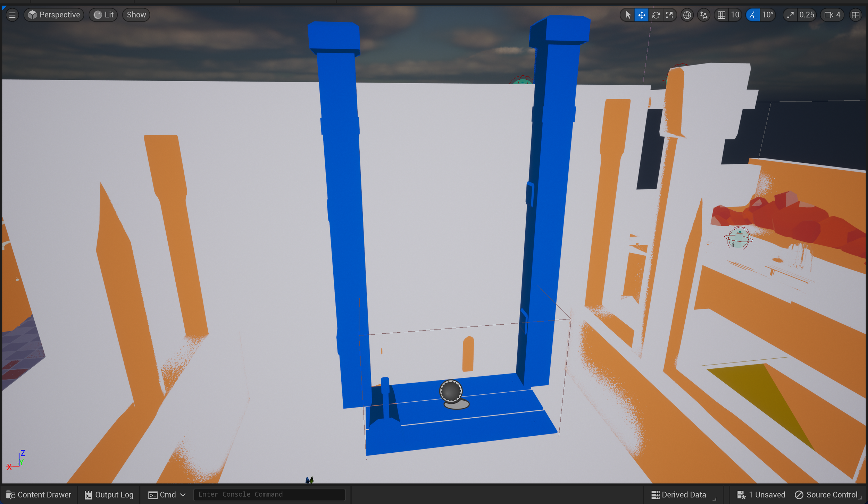Change the Lit view mode

pos(103,15)
